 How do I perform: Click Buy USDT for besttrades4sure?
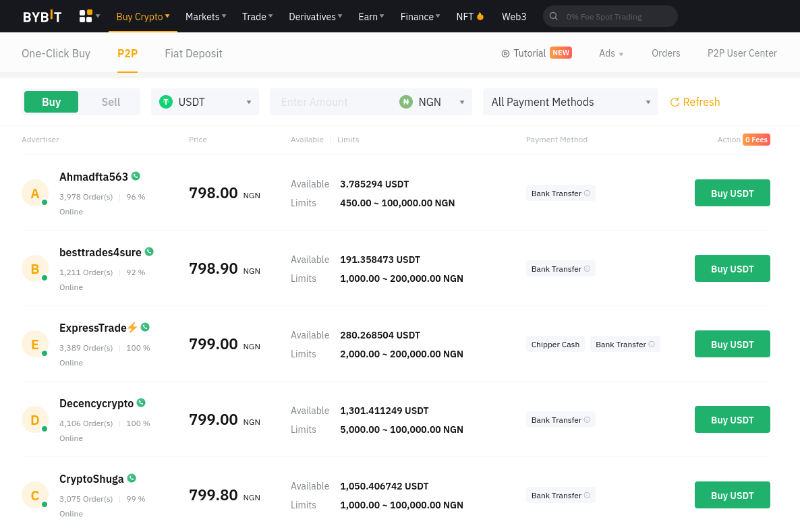(x=732, y=269)
